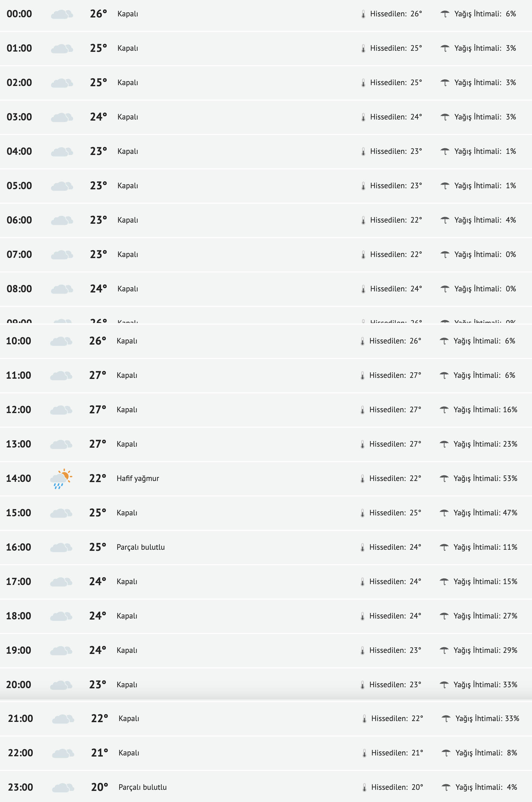The height and width of the screenshot is (802, 532).
Task: Click the thermometer icon in the 16:00 row
Action: pyautogui.click(x=362, y=548)
